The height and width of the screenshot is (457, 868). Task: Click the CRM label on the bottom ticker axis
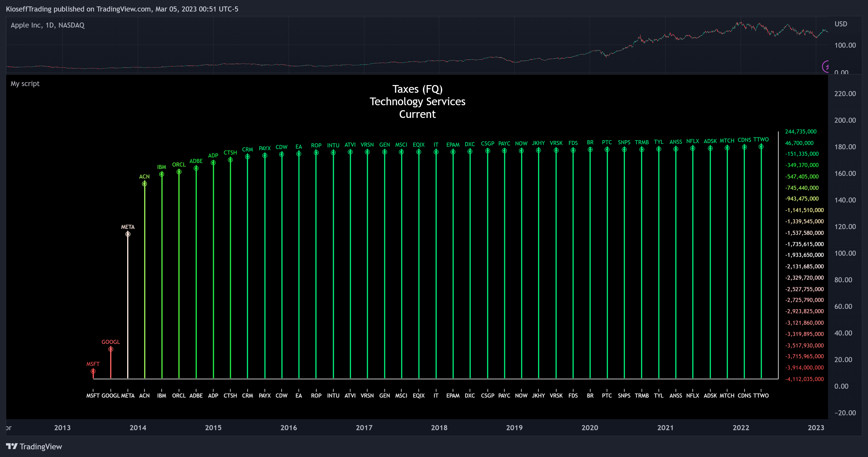point(247,396)
